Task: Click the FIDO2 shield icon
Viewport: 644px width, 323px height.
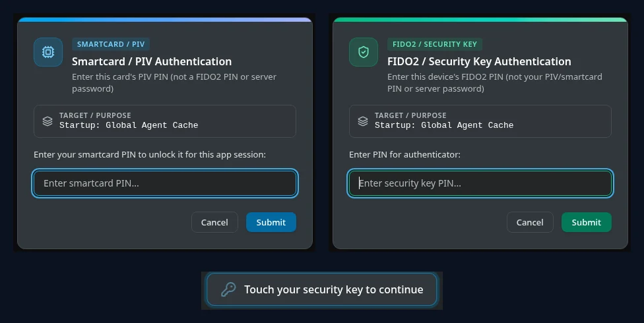Action: [x=364, y=52]
